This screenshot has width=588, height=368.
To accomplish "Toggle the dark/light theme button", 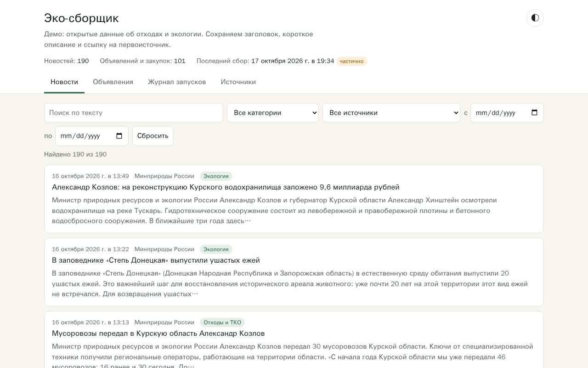I will pyautogui.click(x=535, y=18).
